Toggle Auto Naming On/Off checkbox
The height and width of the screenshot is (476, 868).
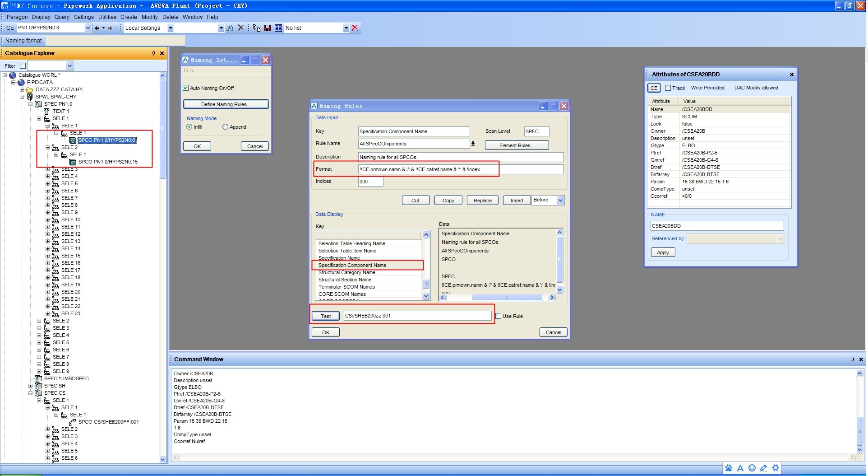point(185,88)
